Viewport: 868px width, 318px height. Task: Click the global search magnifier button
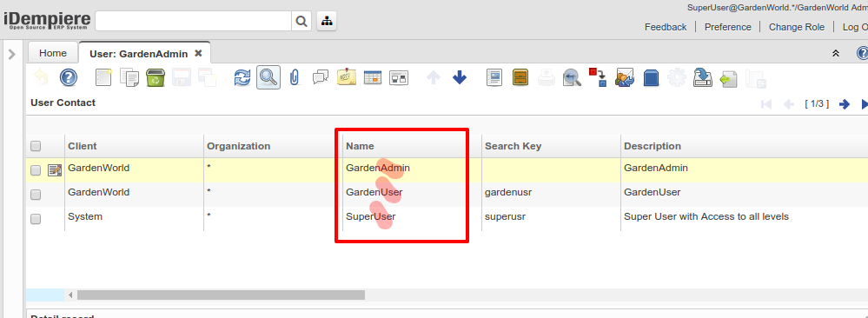301,21
